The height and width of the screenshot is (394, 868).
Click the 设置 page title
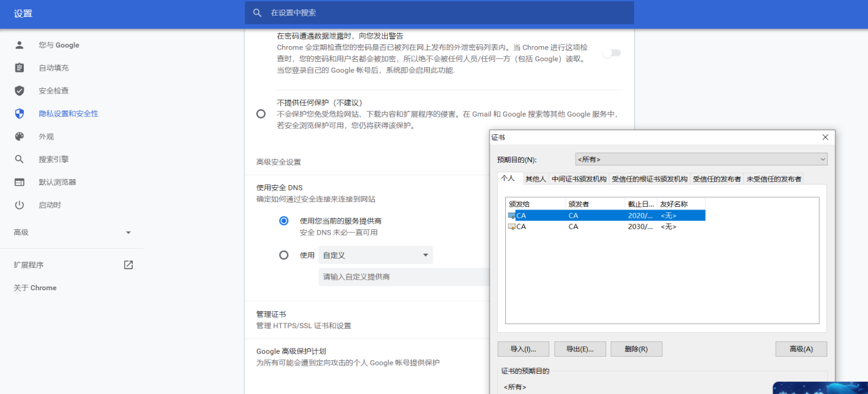pos(23,14)
